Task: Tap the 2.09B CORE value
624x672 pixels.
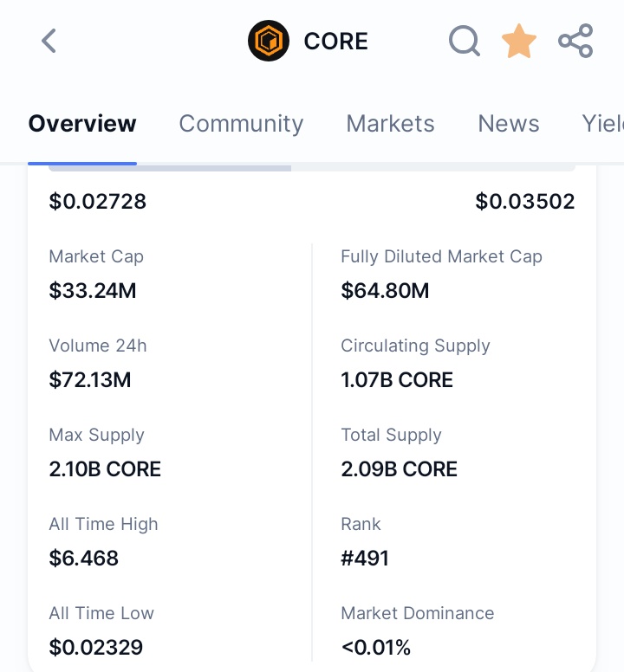Action: click(x=400, y=468)
